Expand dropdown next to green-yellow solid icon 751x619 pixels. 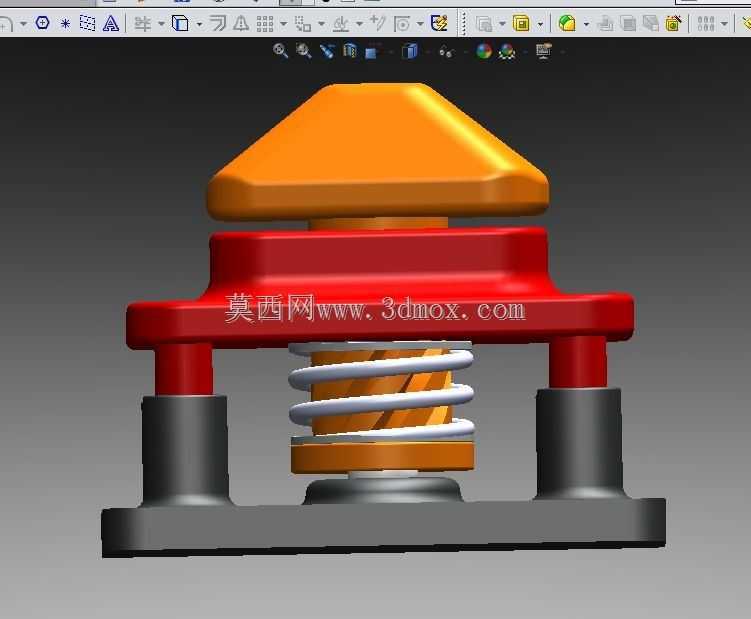point(586,23)
